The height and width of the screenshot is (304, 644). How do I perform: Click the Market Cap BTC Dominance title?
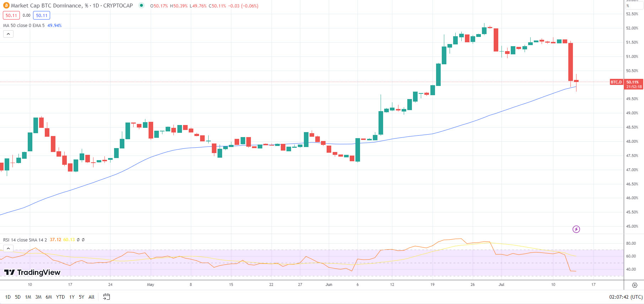coord(46,6)
